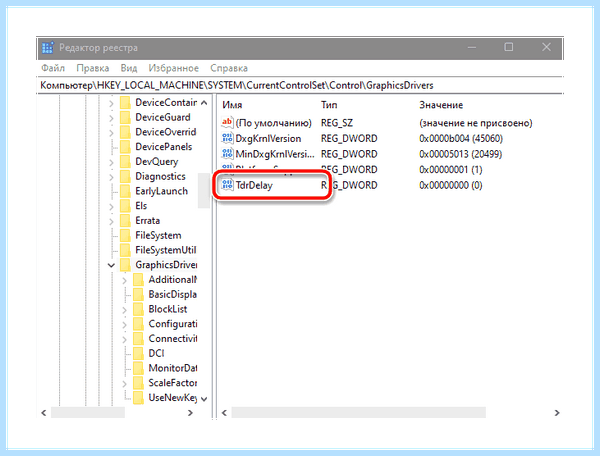
Task: Select the EarlyLaunch folder icon
Action: (x=126, y=191)
